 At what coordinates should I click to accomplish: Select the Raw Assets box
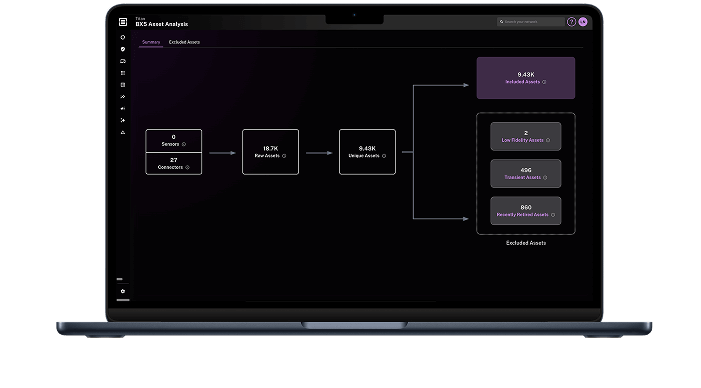pyautogui.click(x=270, y=152)
